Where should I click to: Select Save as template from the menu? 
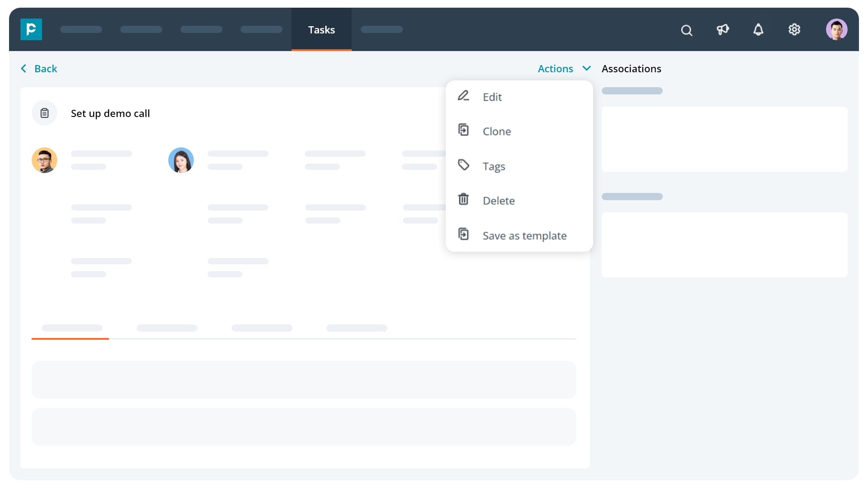point(524,235)
